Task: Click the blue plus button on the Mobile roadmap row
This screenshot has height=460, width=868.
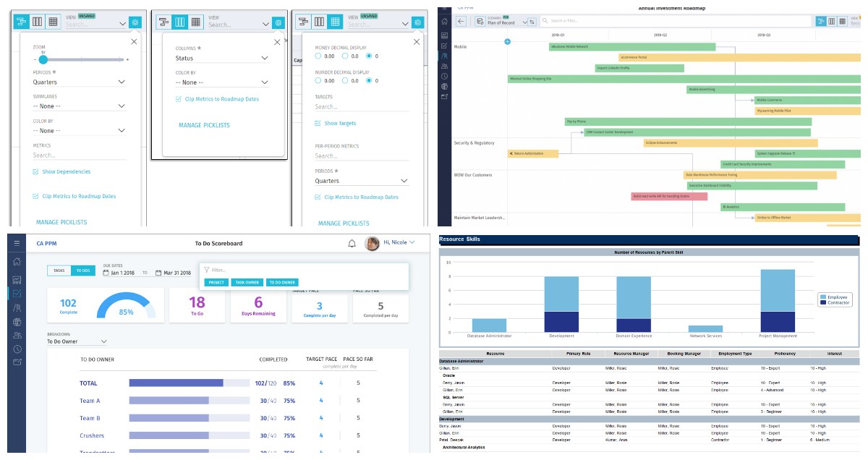Action: point(507,42)
